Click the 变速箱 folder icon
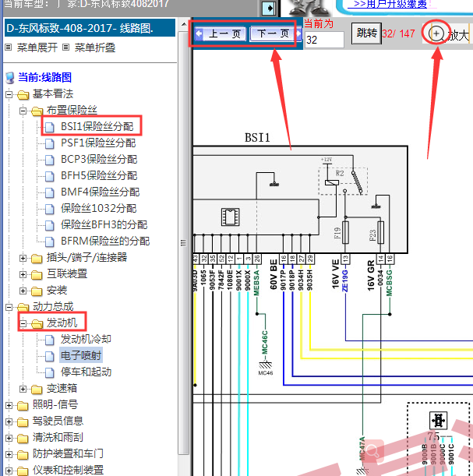 (x=37, y=390)
